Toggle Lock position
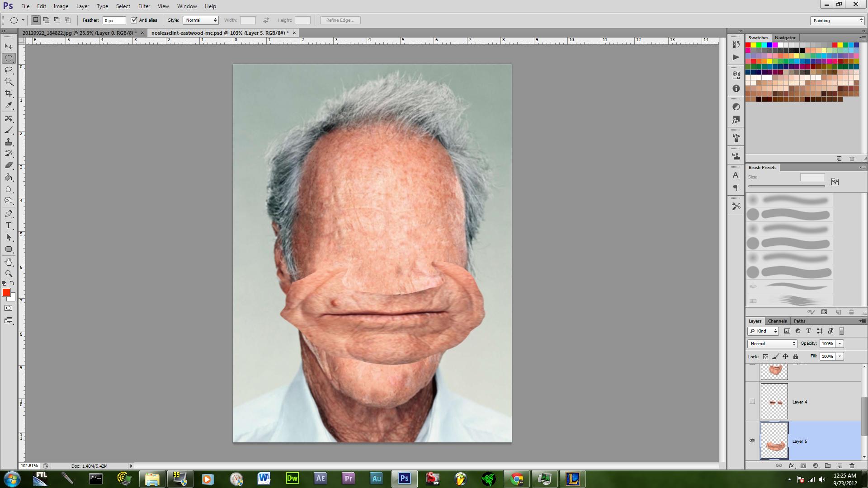The width and height of the screenshot is (868, 488). click(x=786, y=357)
